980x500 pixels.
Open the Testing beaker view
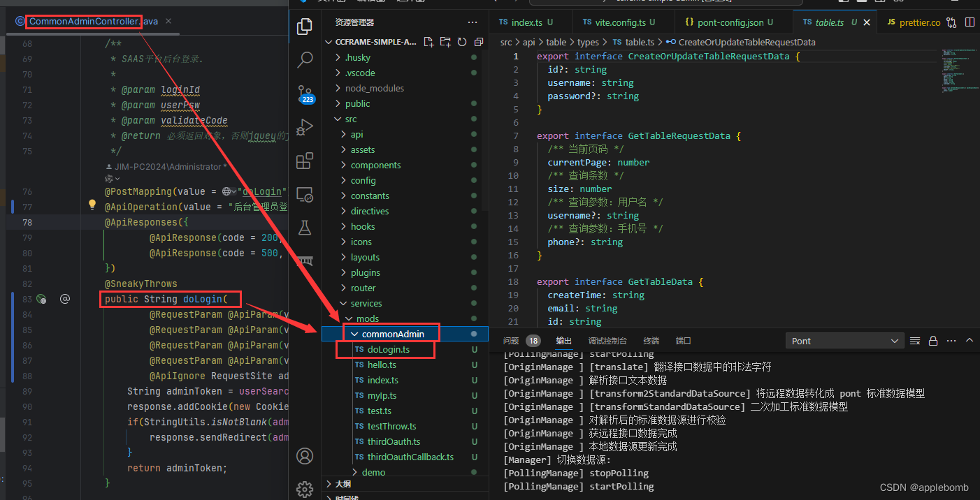pos(305,227)
